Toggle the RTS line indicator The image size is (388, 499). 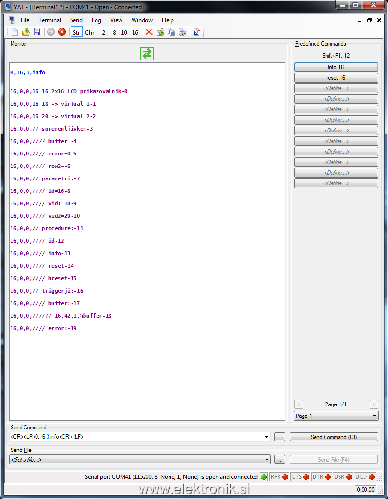pos(279,477)
